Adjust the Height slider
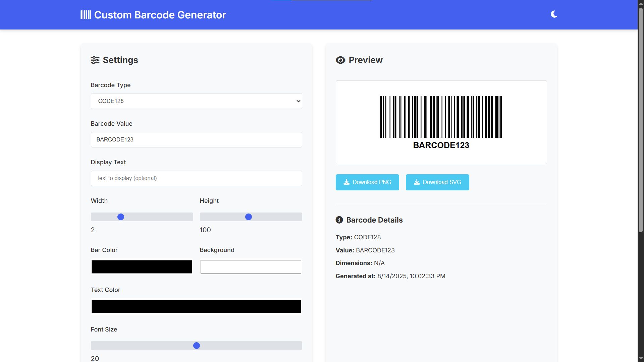 pyautogui.click(x=251, y=217)
